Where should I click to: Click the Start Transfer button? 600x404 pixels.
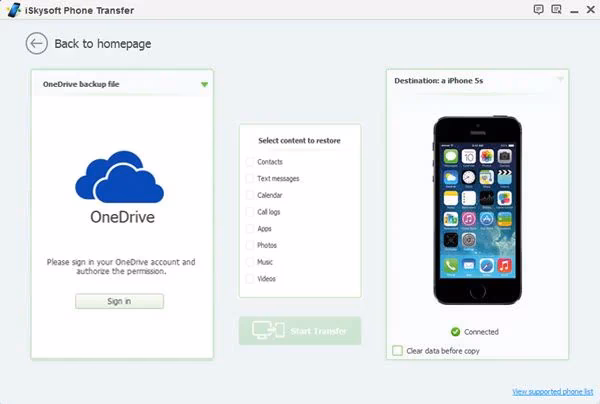click(x=299, y=331)
